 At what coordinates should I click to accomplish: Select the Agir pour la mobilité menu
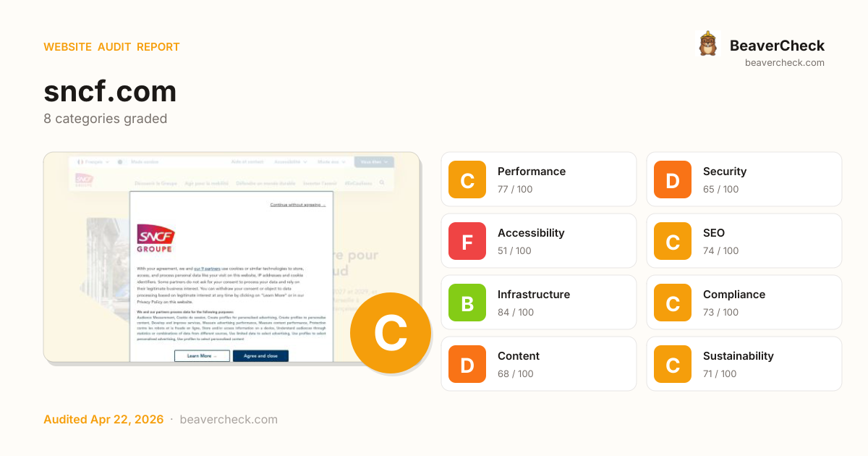(x=206, y=183)
